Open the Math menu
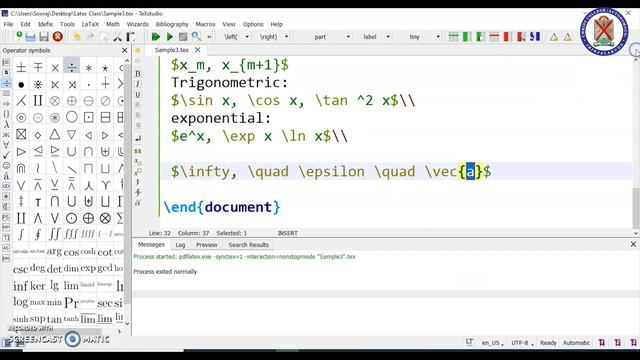640x360 pixels. coord(113,24)
